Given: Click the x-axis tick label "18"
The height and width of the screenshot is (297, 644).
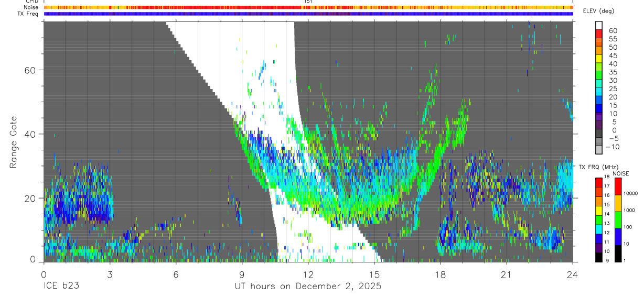Looking at the screenshot, I should click(x=441, y=274).
